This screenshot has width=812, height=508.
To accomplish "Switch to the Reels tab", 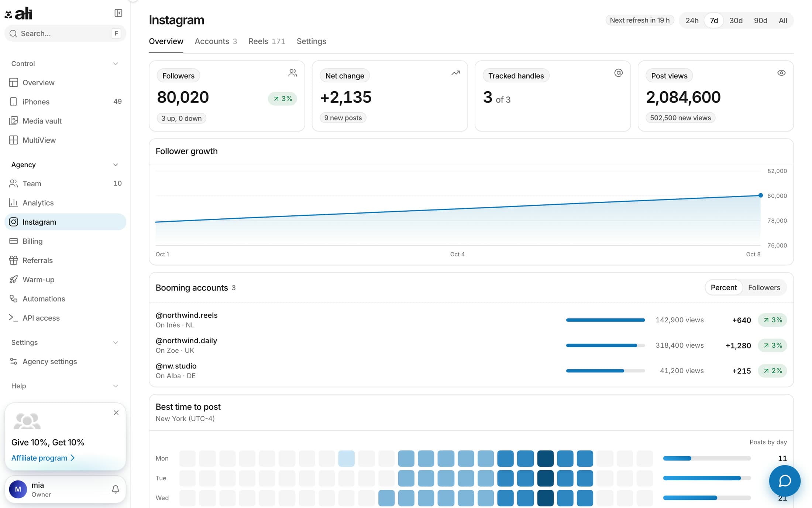I will (x=267, y=41).
